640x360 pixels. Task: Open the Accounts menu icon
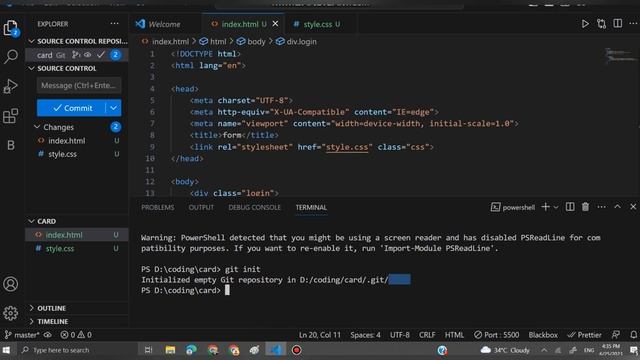(x=11, y=284)
